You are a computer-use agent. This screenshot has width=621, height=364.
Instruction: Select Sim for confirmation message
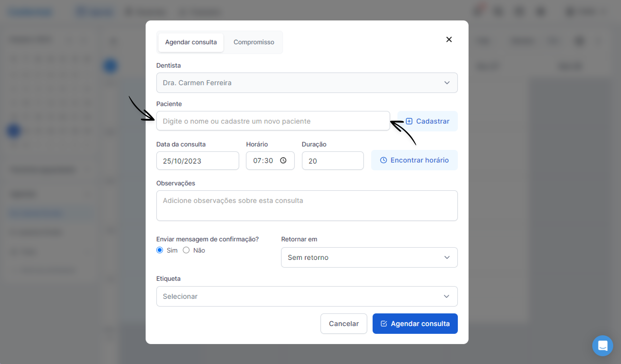tap(160, 250)
